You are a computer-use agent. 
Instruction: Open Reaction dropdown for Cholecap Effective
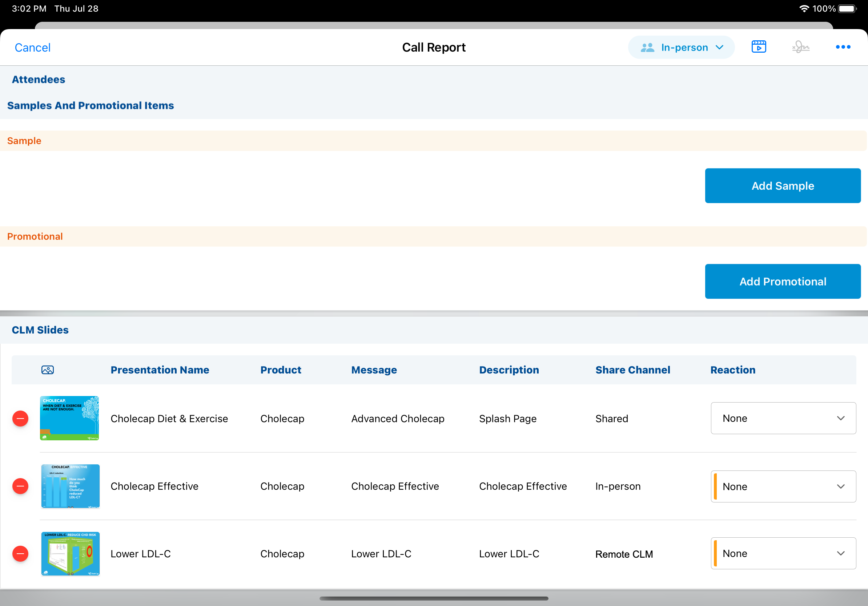click(x=783, y=486)
